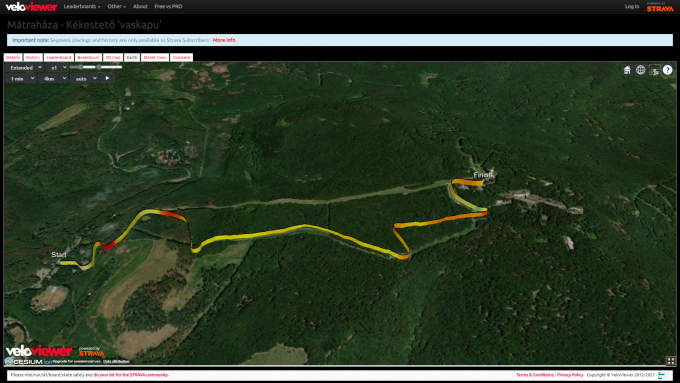
Task: Switch to the Leaderboard tab
Action: [x=59, y=57]
